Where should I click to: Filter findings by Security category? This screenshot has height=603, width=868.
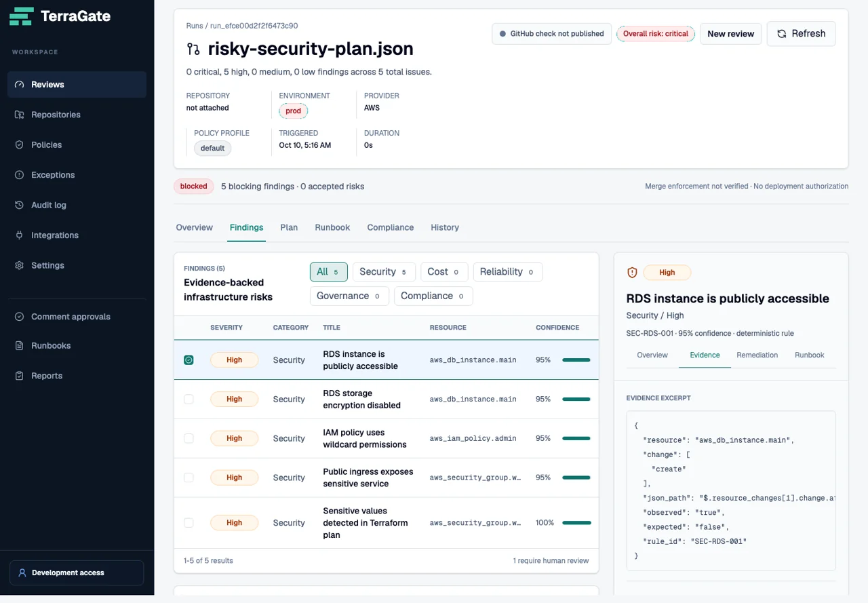click(x=384, y=272)
